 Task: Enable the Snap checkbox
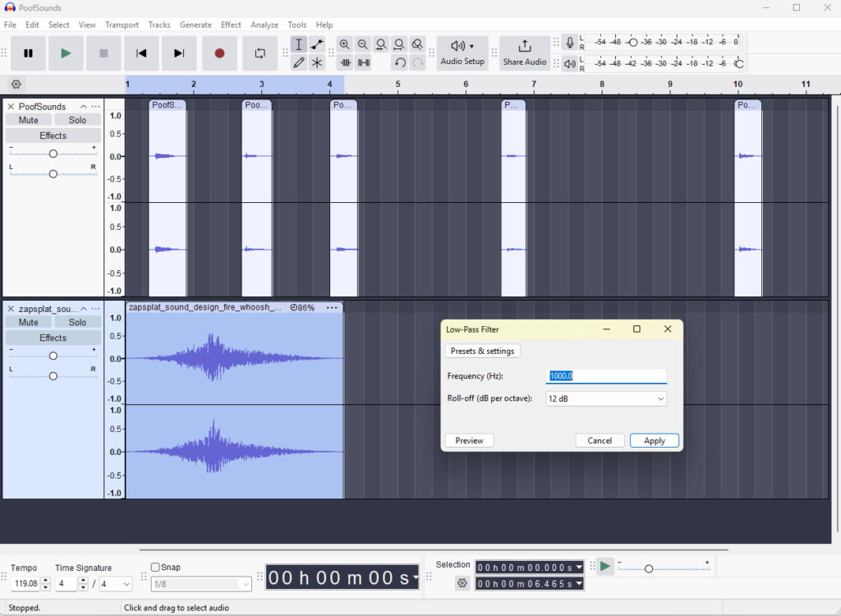coord(155,567)
